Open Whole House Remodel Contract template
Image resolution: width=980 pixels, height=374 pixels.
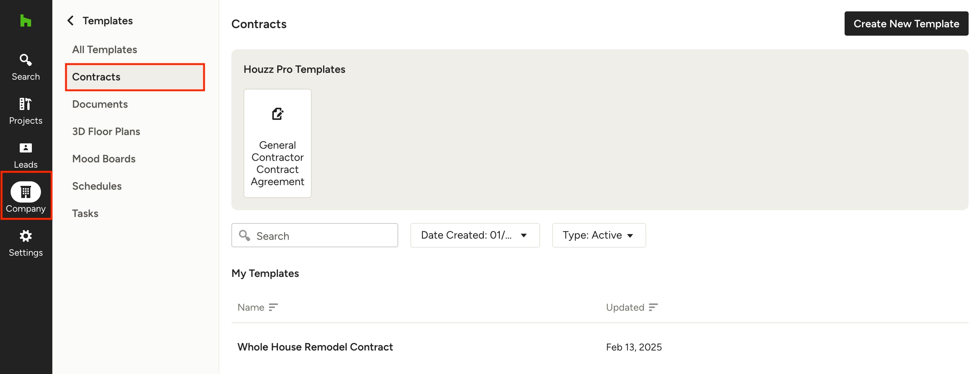(315, 347)
